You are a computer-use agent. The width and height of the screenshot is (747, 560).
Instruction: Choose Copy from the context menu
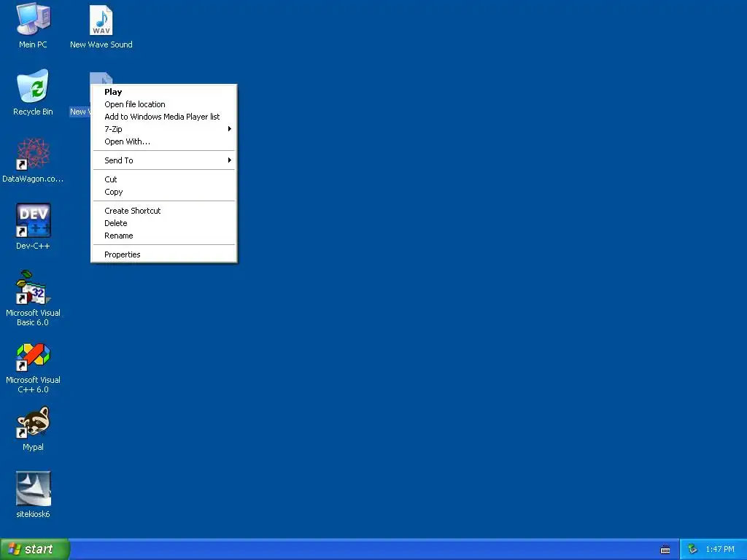tap(164, 192)
